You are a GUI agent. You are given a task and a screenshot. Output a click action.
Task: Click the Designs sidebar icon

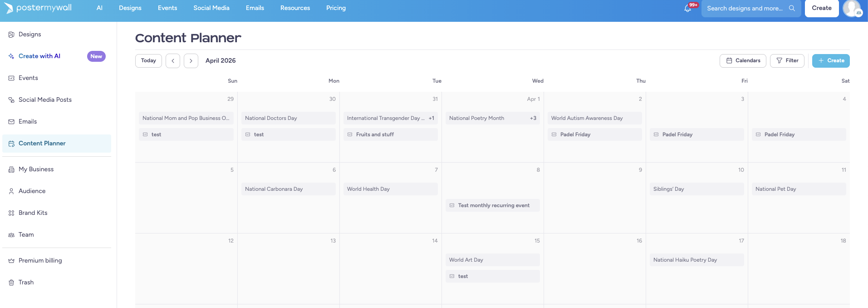click(x=11, y=35)
